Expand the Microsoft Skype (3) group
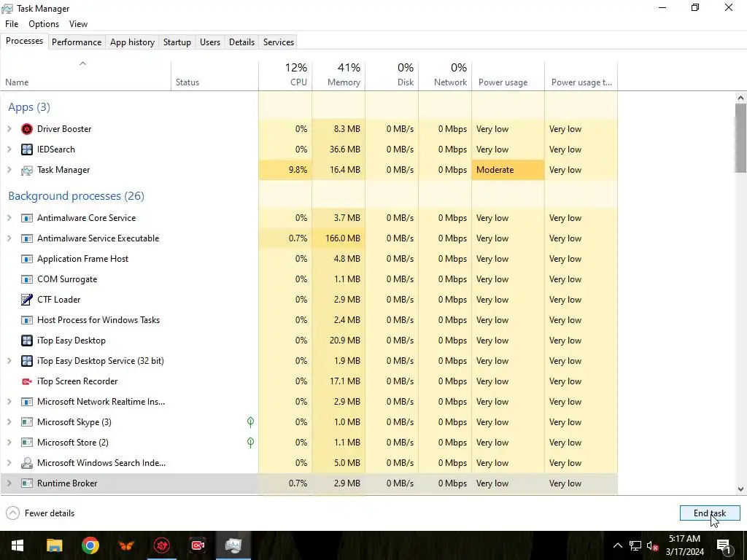This screenshot has width=747, height=560. 9,422
